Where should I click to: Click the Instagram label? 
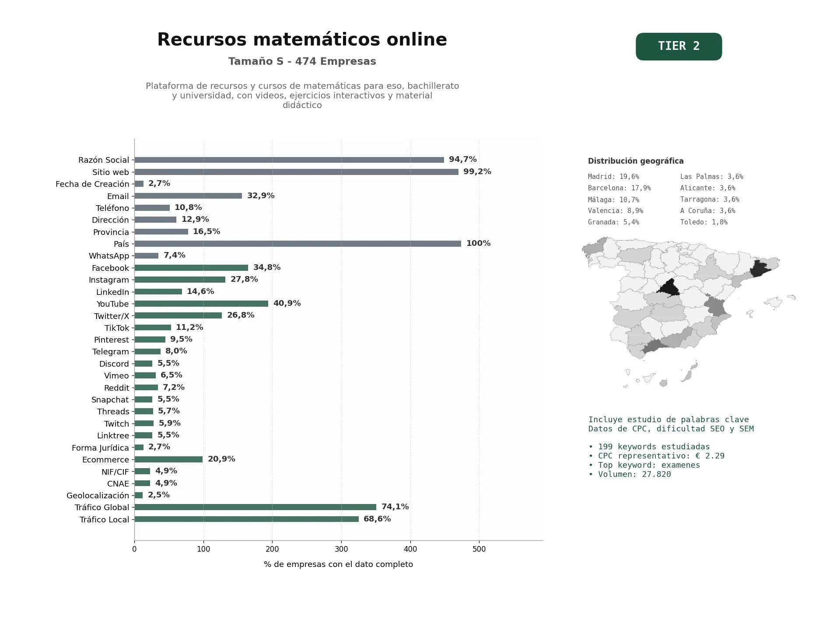[109, 280]
